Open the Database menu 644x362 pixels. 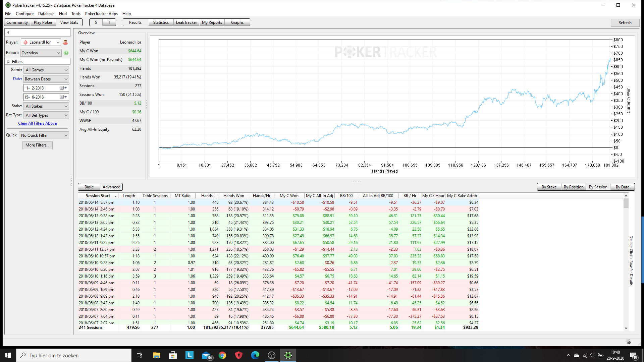pyautogui.click(x=46, y=14)
